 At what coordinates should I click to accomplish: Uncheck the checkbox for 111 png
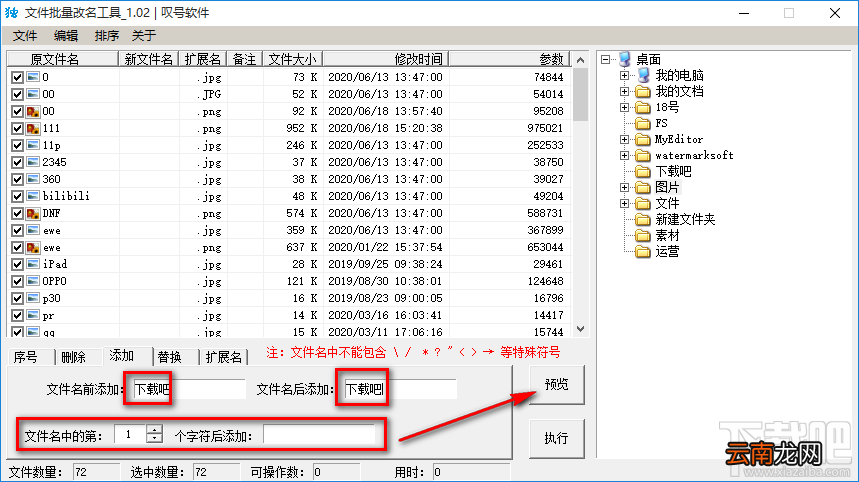[x=17, y=128]
